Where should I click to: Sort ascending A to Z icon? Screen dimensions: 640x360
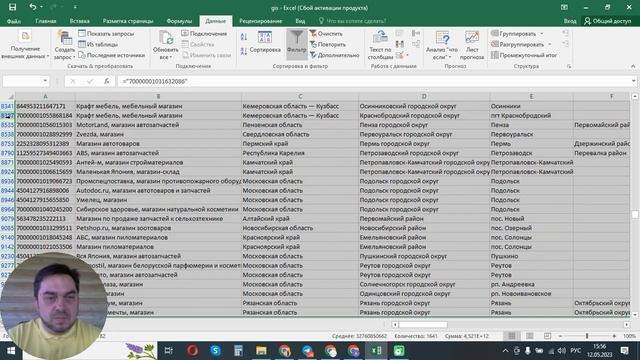[x=244, y=37]
